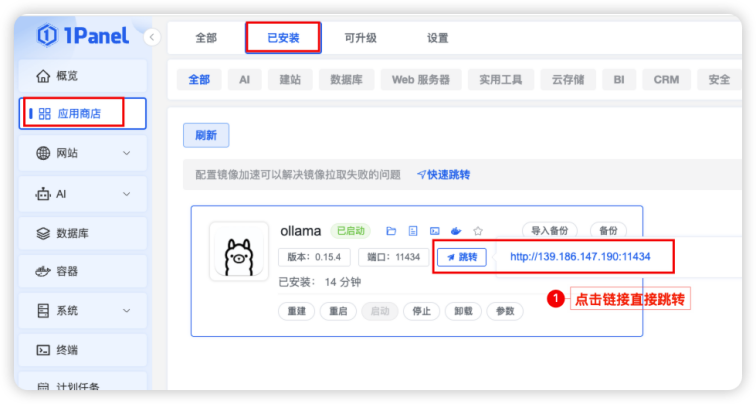The height and width of the screenshot is (404, 756).
Task: Click the ollama app name
Action: (300, 231)
